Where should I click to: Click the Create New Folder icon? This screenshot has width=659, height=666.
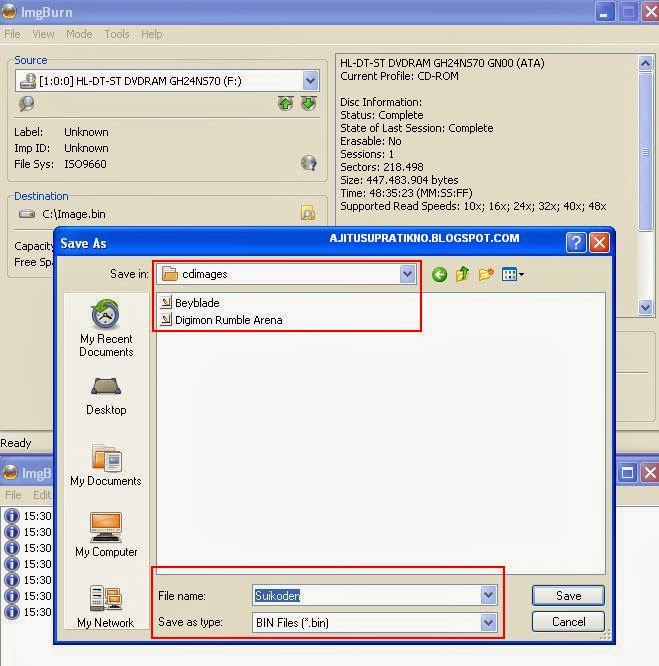(x=486, y=274)
